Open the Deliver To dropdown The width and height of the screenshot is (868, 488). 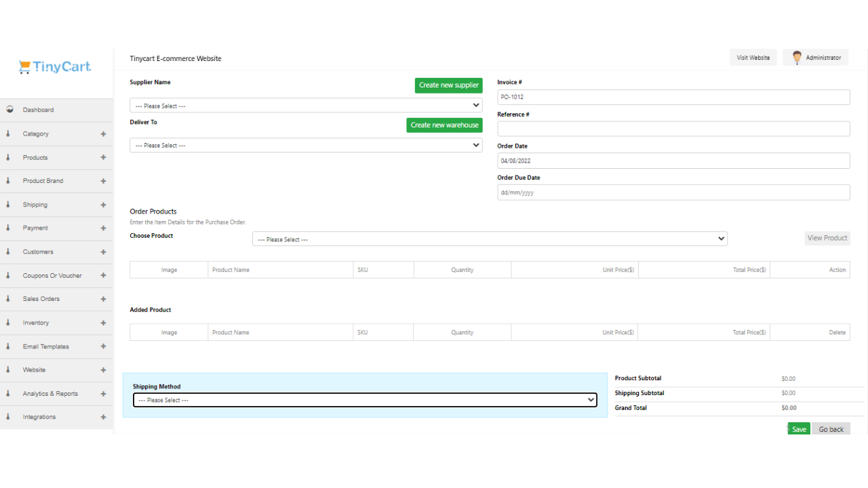[x=306, y=145]
